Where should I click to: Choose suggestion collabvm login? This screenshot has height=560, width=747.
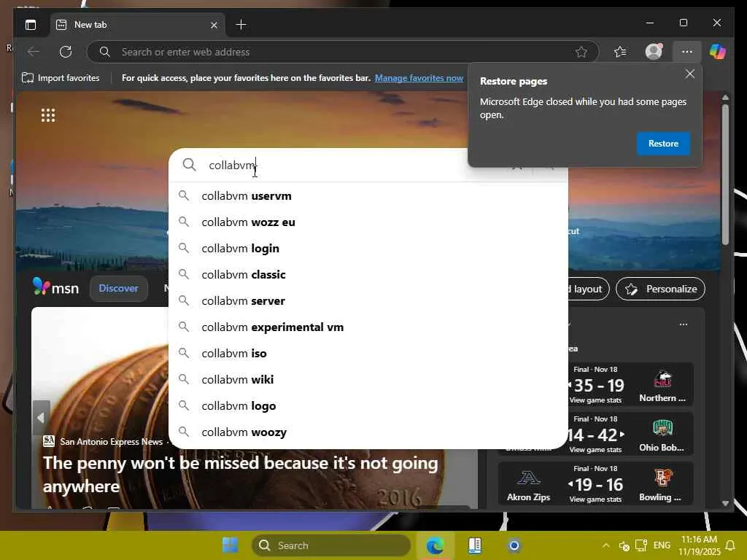point(368,249)
